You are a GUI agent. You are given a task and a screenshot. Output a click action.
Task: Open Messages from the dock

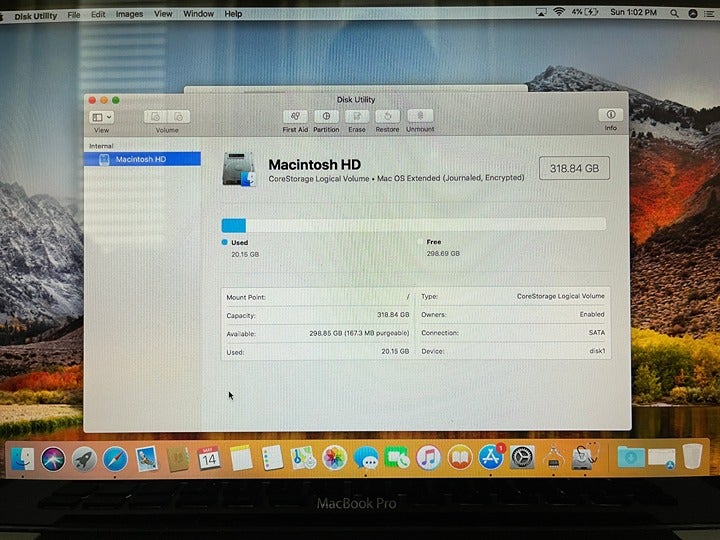[366, 458]
